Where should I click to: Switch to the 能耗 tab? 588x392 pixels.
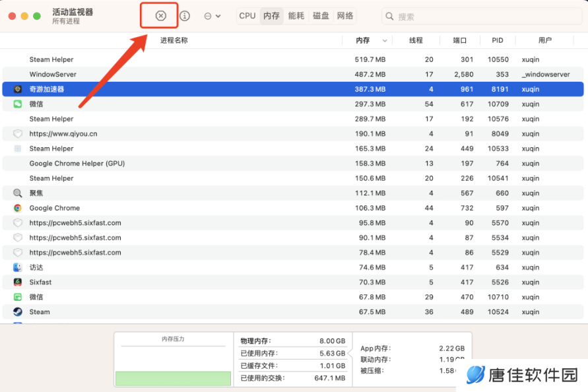click(x=296, y=16)
